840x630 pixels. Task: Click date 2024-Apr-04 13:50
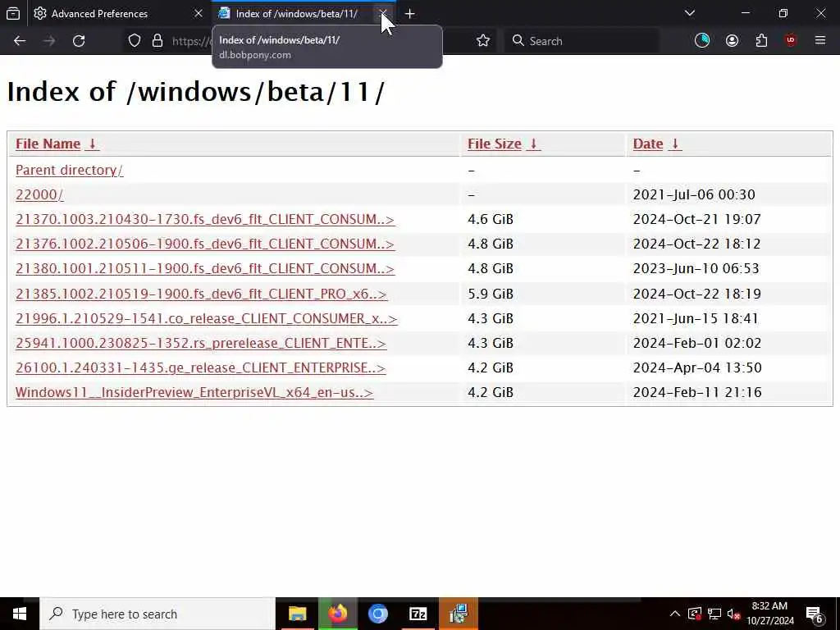coord(697,367)
